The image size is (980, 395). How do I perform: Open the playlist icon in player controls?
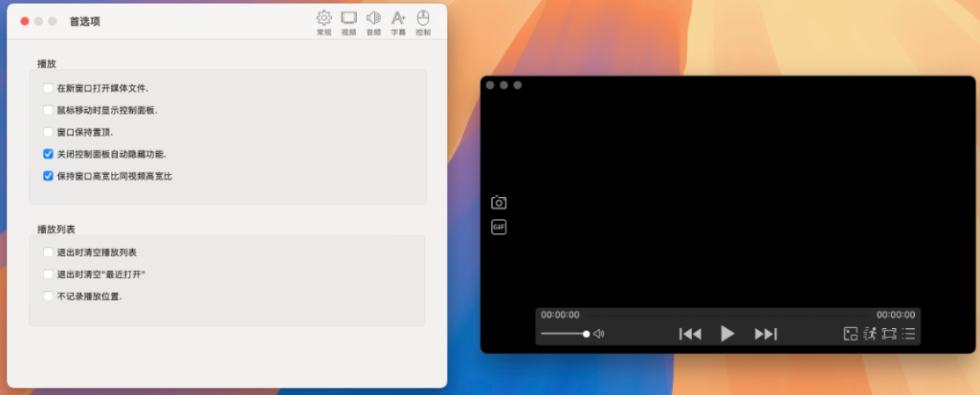(x=908, y=334)
